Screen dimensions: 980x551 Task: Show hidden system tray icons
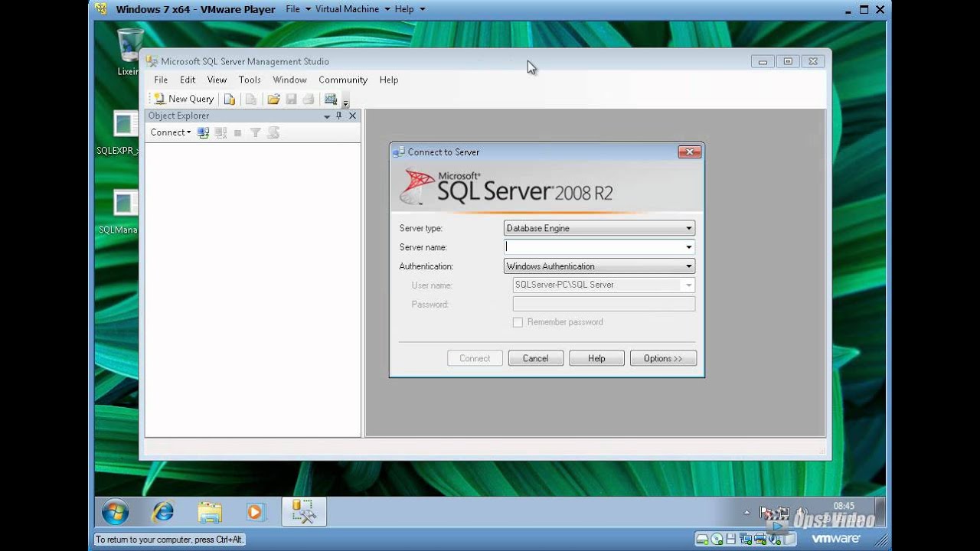(746, 512)
